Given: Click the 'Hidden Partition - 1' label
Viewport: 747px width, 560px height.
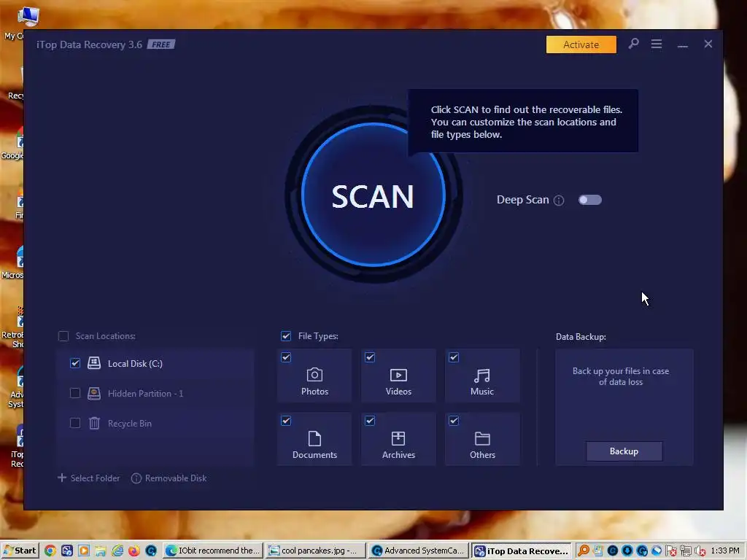Looking at the screenshot, I should pyautogui.click(x=145, y=393).
